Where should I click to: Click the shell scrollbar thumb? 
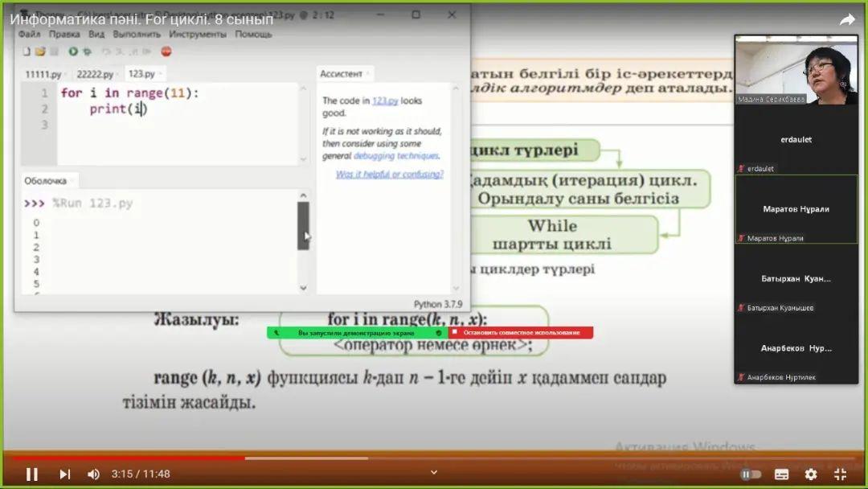coord(303,226)
